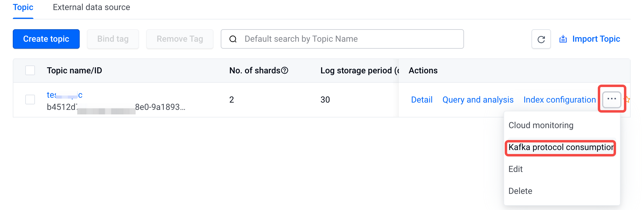644x210 pixels.
Task: Select Cloud monitoring in the dropdown menu
Action: click(x=541, y=125)
